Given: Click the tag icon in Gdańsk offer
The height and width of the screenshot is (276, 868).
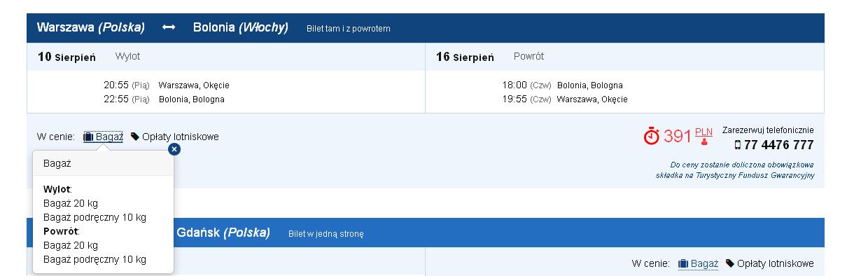Looking at the screenshot, I should (x=730, y=263).
